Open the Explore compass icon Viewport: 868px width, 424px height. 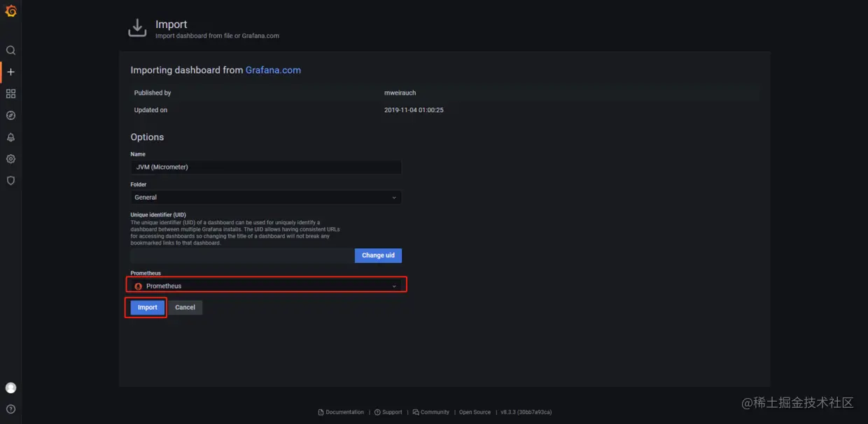[x=10, y=116]
